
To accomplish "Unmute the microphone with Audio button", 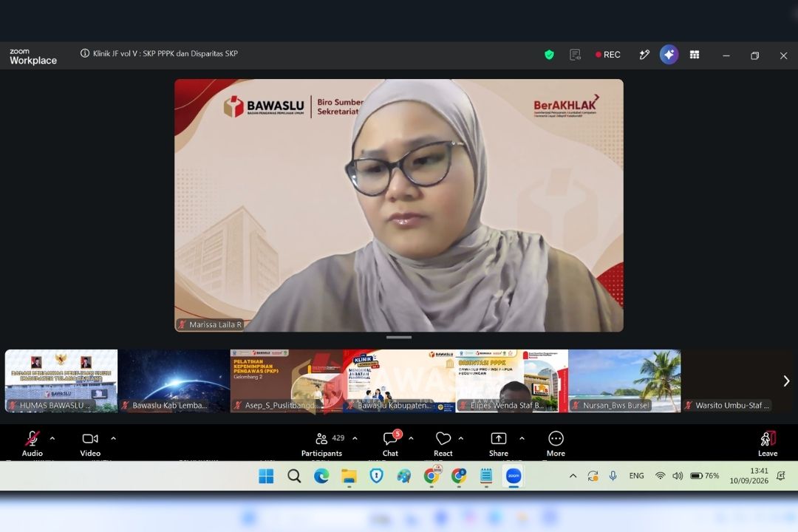I will (x=32, y=443).
